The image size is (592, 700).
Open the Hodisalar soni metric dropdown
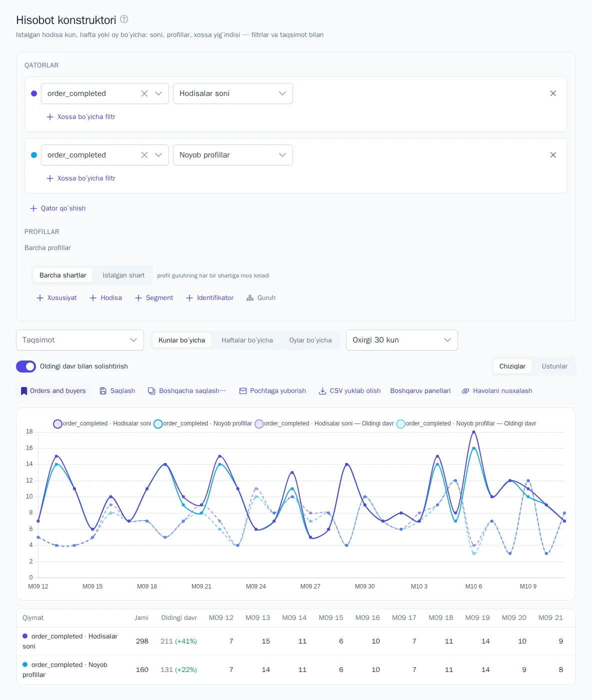tap(233, 93)
